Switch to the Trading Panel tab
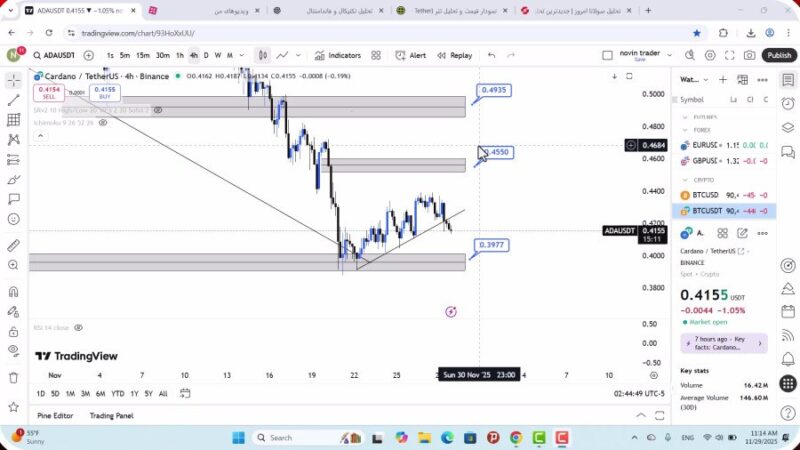Viewport: 800px width, 450px height. tap(111, 415)
